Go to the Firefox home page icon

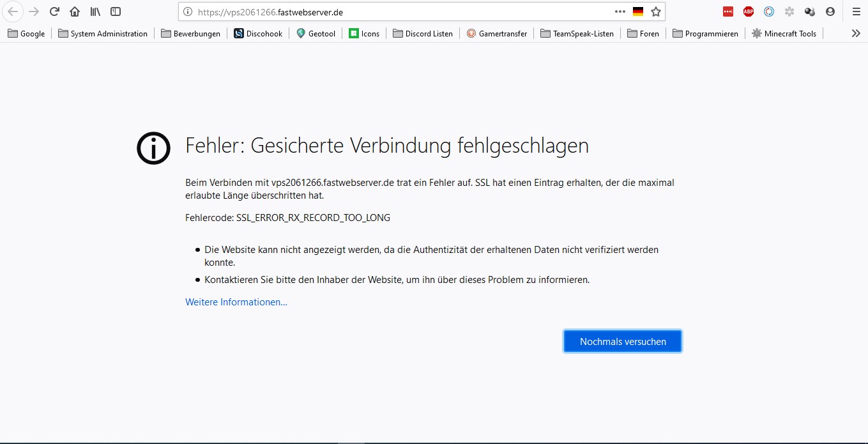(x=75, y=11)
